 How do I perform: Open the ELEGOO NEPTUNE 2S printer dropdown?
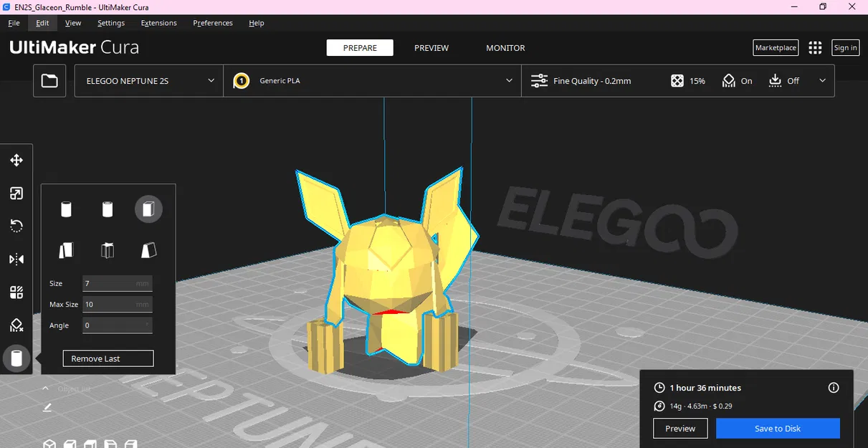pyautogui.click(x=148, y=80)
